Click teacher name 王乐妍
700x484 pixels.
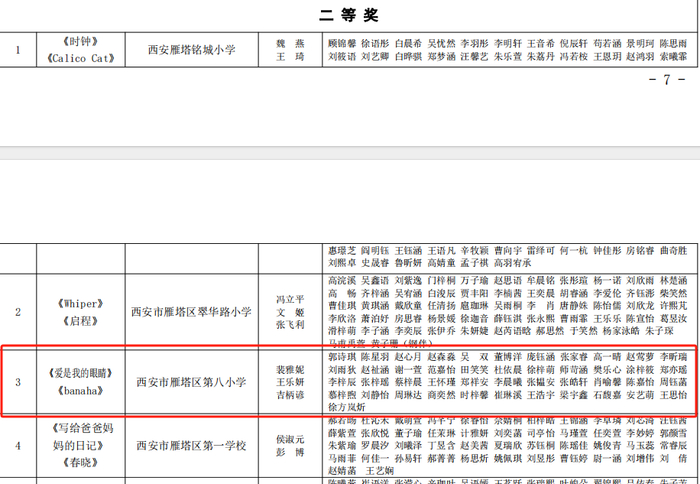click(x=290, y=382)
